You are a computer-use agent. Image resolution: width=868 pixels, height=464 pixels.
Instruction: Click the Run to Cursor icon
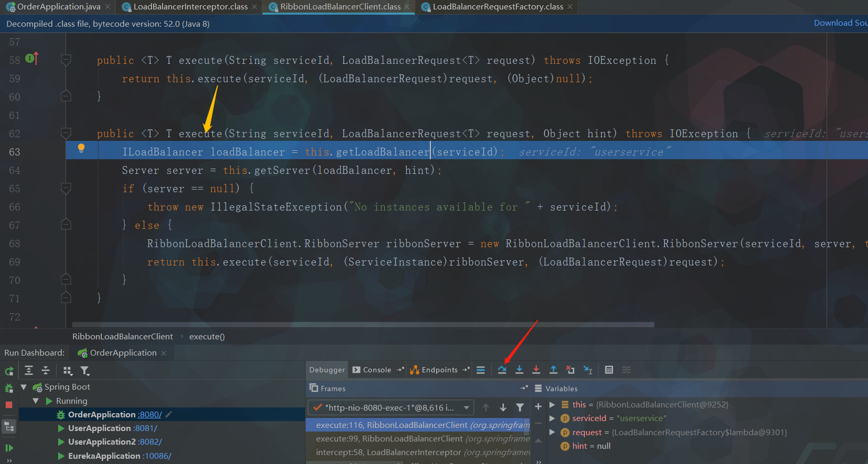[x=588, y=370]
